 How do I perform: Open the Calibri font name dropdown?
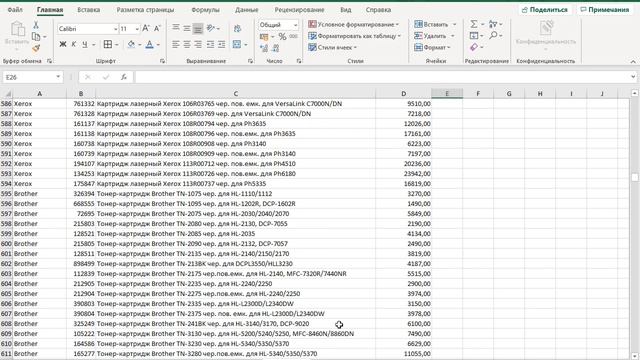(115, 29)
